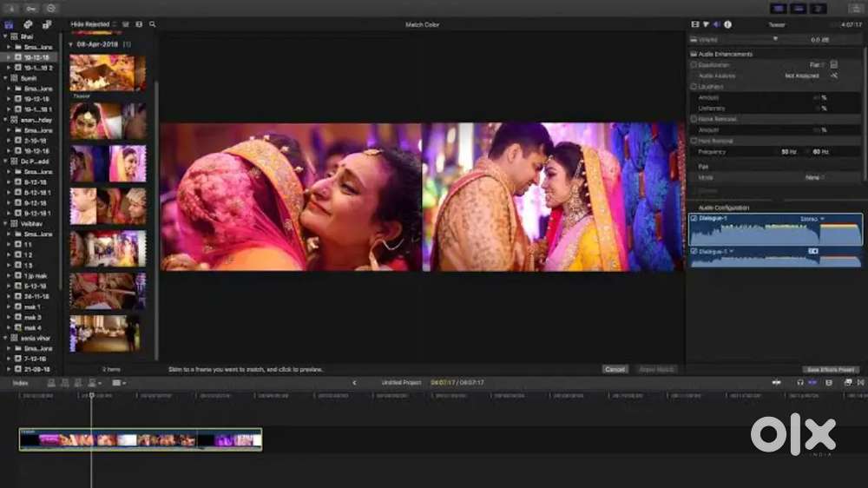
Task: Open the timeline Index
Action: pyautogui.click(x=21, y=383)
